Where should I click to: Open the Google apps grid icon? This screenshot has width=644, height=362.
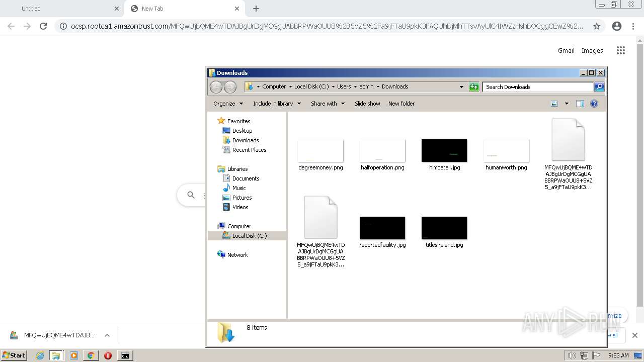click(x=621, y=50)
